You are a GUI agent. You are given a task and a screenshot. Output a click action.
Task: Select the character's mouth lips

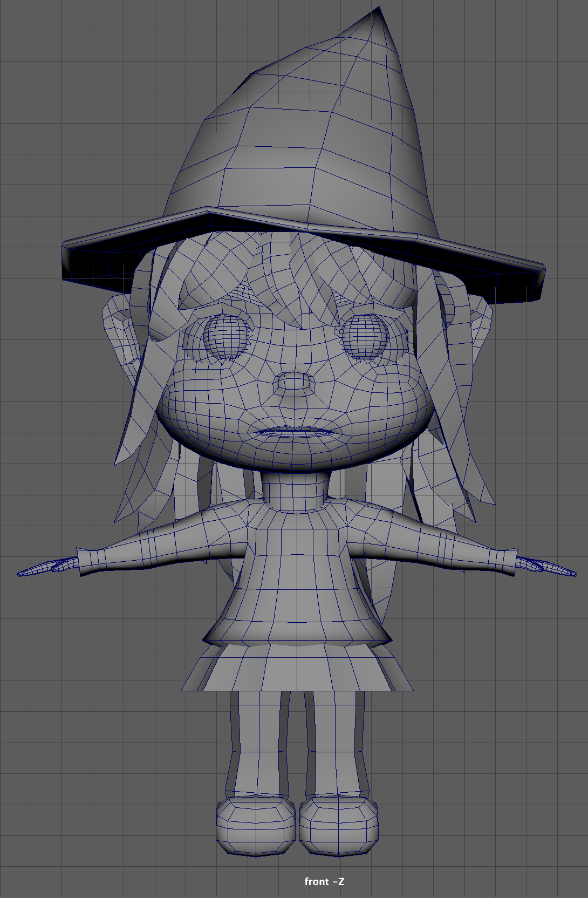294,432
